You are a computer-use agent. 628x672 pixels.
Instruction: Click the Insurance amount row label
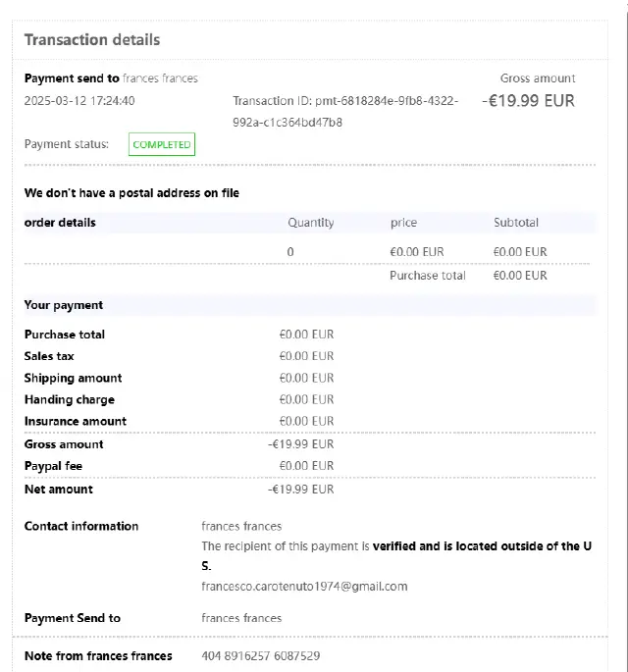(x=76, y=421)
